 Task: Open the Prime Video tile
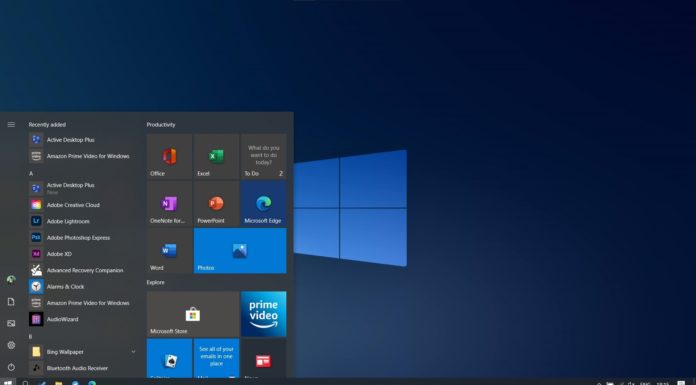[x=264, y=314]
